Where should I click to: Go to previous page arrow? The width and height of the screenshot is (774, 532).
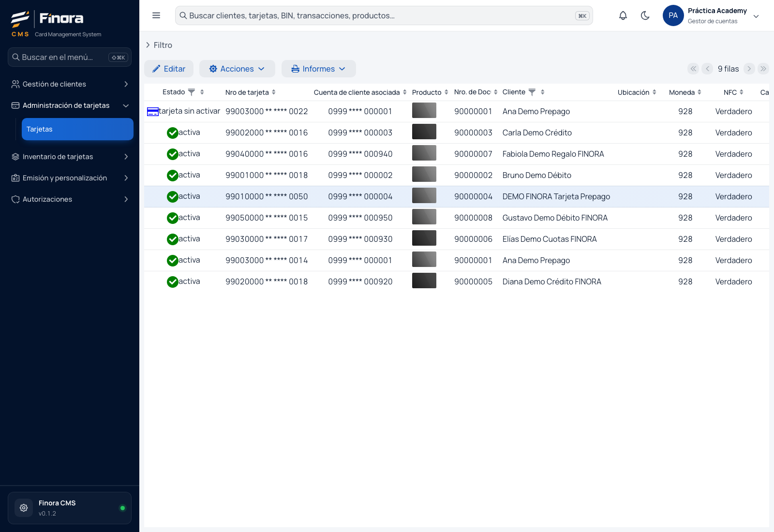point(707,69)
